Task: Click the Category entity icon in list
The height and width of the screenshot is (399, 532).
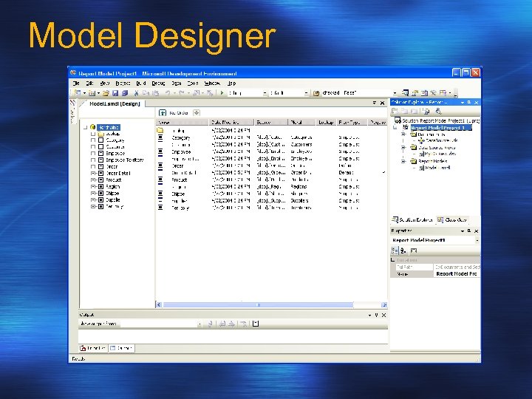Action: [160, 137]
